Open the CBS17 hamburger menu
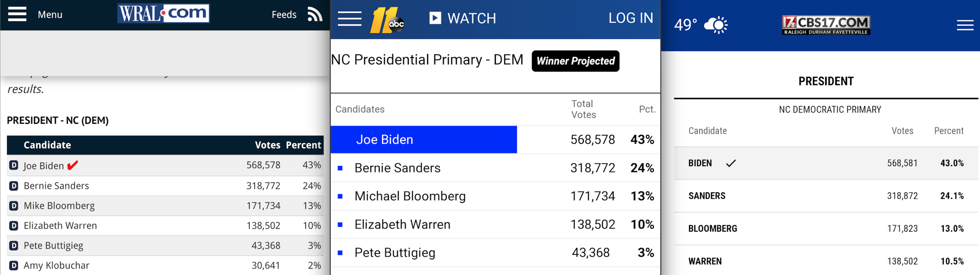Screen dimensions: 980x275 [965, 25]
